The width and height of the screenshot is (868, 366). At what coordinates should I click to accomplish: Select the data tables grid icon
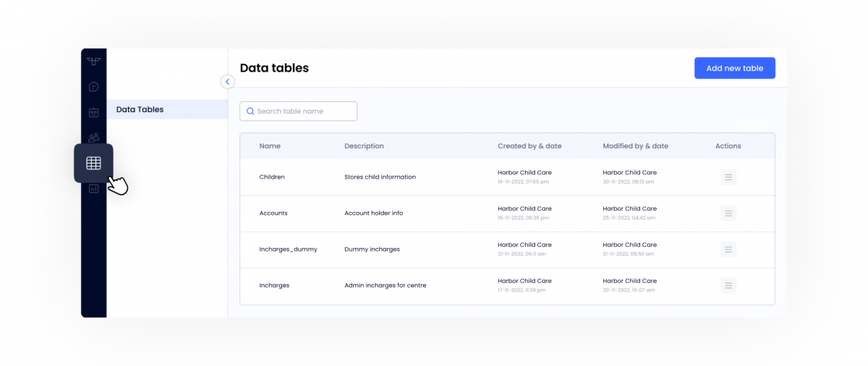coord(93,163)
